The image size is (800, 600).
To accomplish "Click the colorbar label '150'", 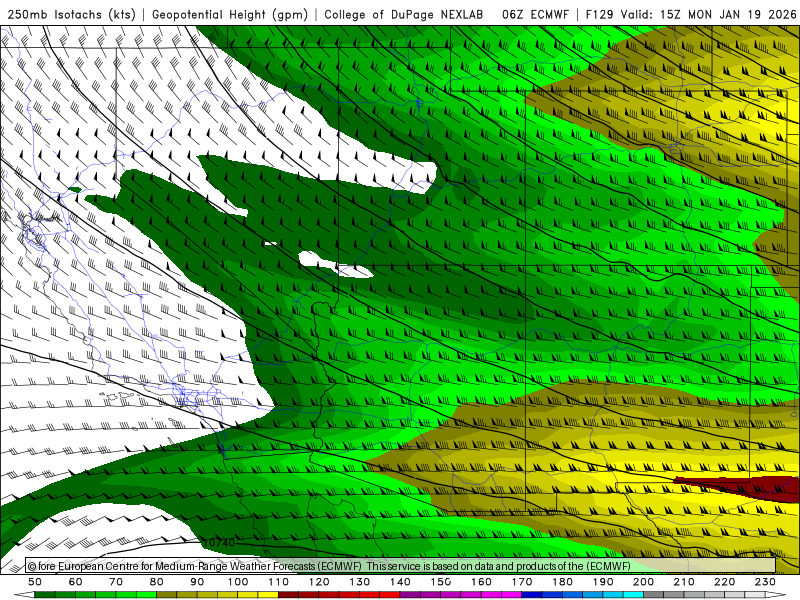I will pyautogui.click(x=441, y=582).
